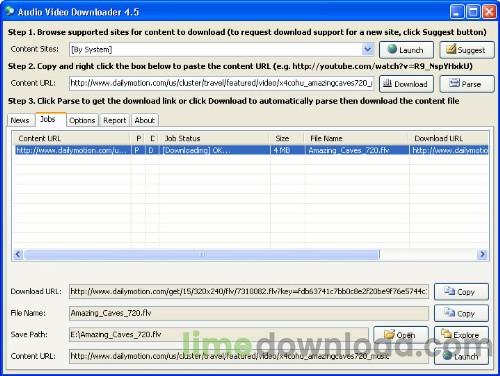Click the Open button beside Save Path
500x376 pixels.
point(401,335)
